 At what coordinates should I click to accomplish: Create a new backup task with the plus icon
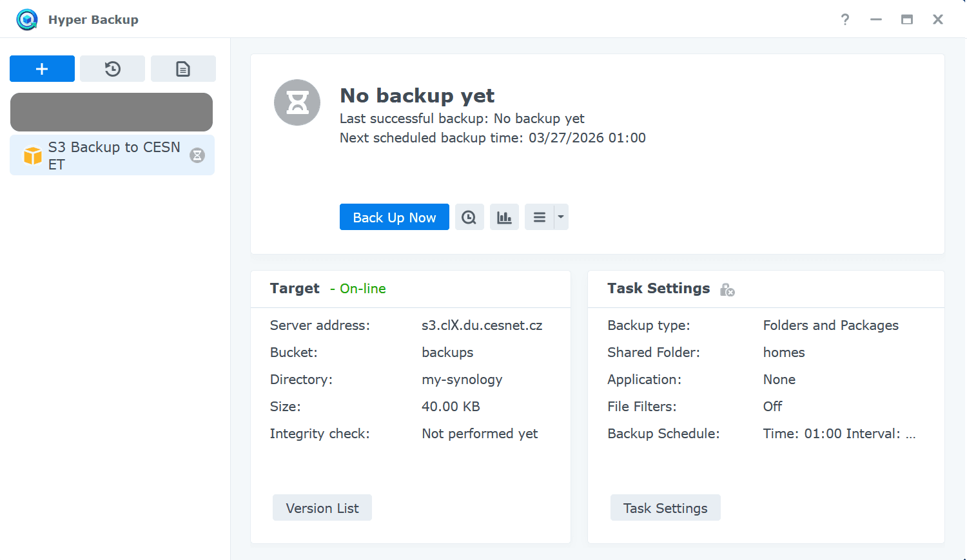tap(41, 68)
